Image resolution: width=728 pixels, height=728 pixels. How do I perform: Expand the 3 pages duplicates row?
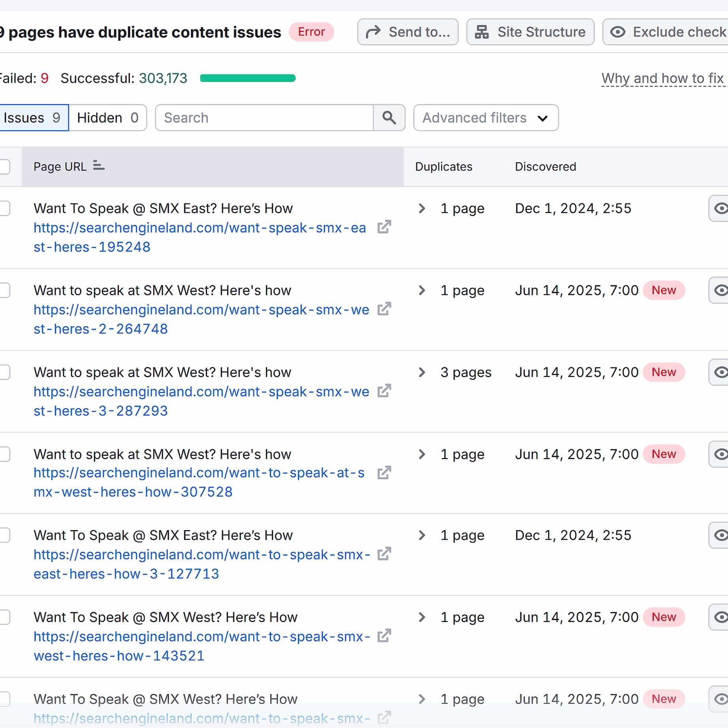(x=422, y=372)
